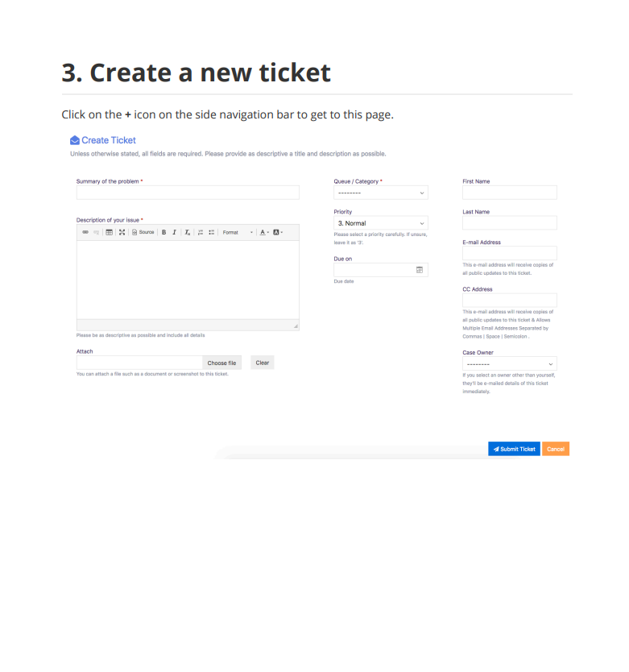The height and width of the screenshot is (672, 629).
Task: Click the Choose file button
Action: [x=222, y=363]
